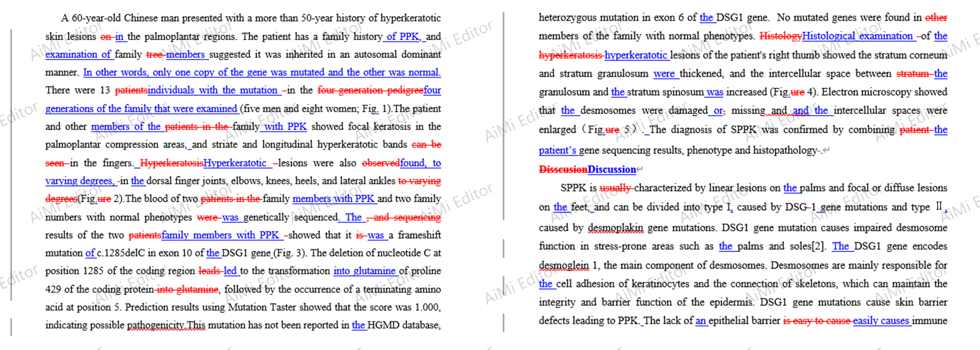The image size is (980, 350).
Task: Click the inserted phrase "examination of"
Action: coord(78,54)
